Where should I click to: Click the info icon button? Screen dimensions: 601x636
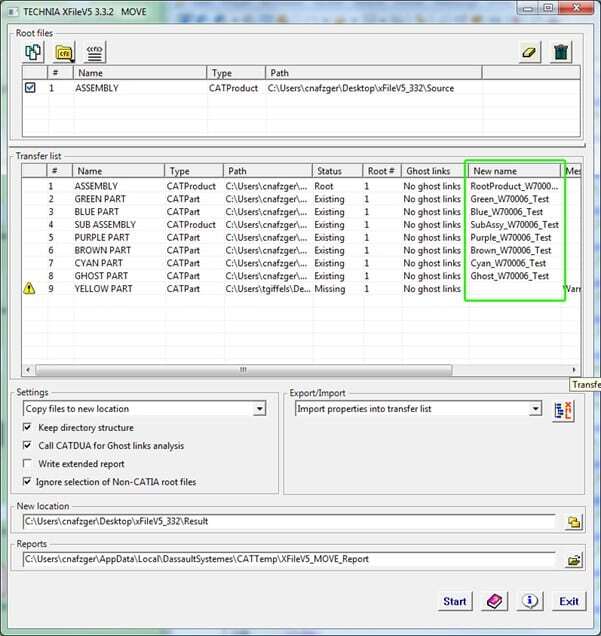(530, 601)
